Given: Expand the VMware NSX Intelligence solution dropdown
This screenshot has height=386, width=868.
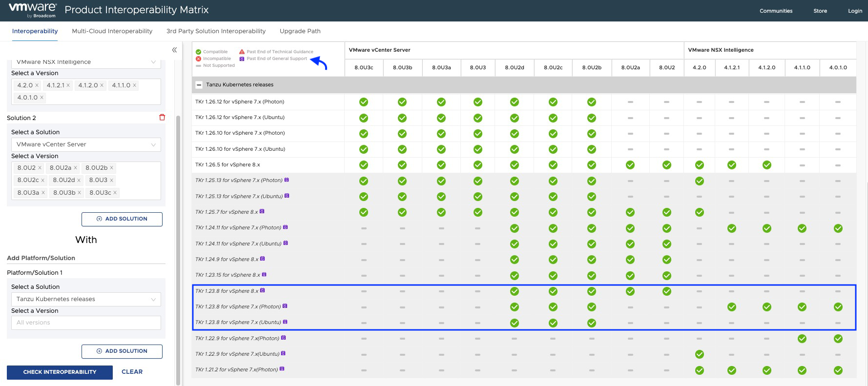Looking at the screenshot, I should 85,62.
